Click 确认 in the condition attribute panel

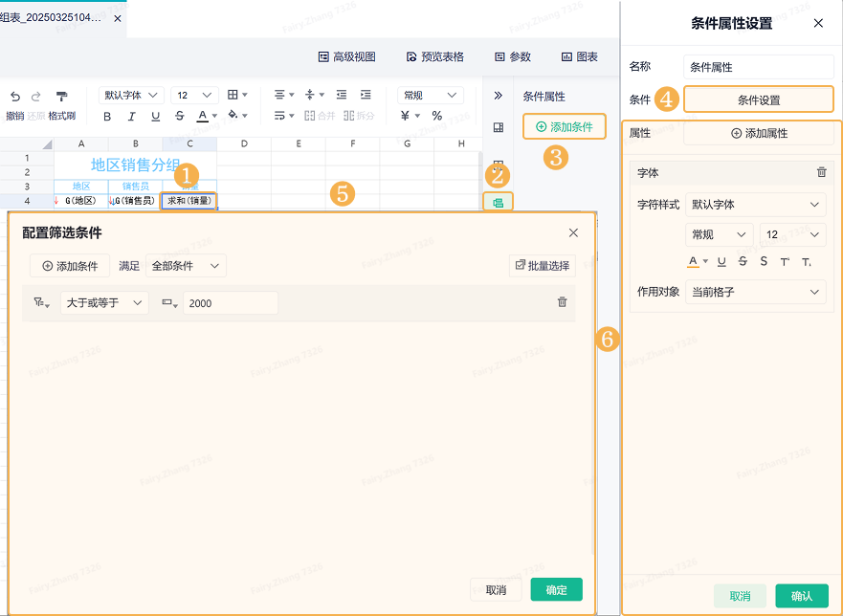coord(802,596)
